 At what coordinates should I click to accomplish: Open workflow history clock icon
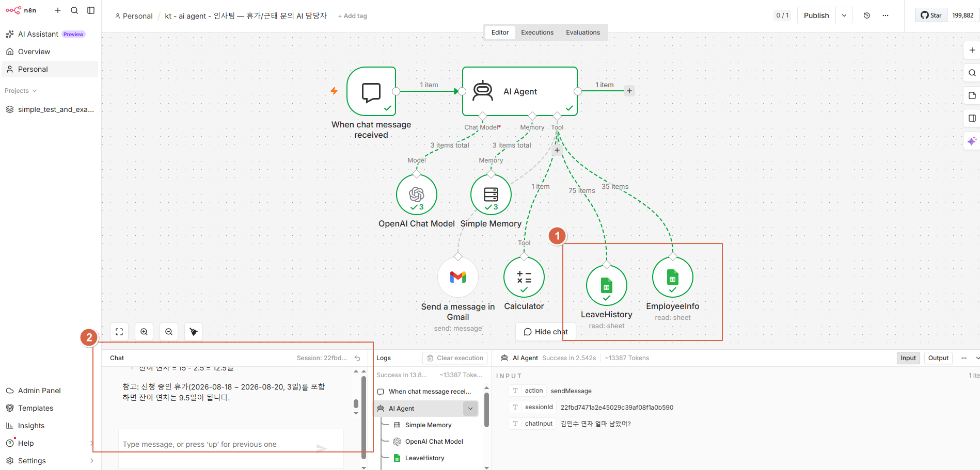pyautogui.click(x=867, y=15)
